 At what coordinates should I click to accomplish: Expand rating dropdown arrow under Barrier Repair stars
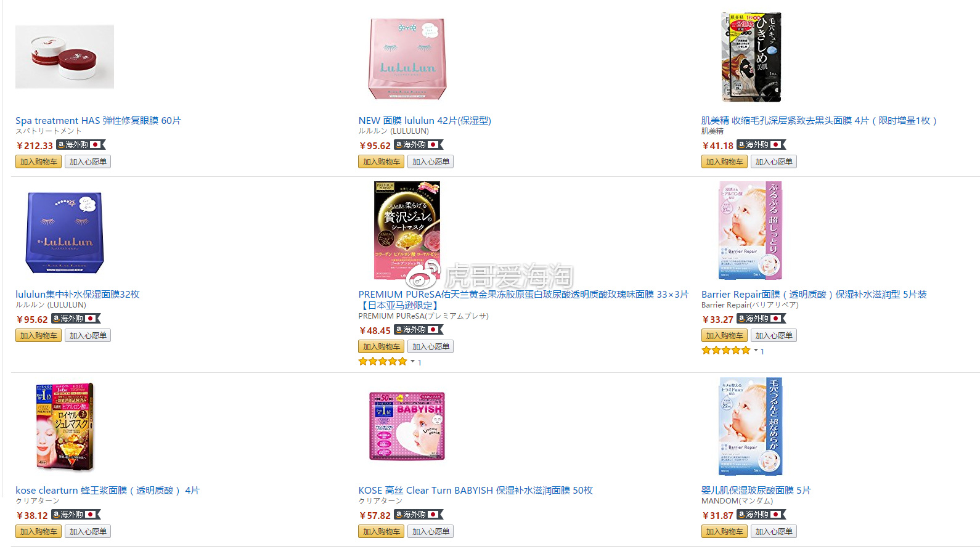(756, 351)
